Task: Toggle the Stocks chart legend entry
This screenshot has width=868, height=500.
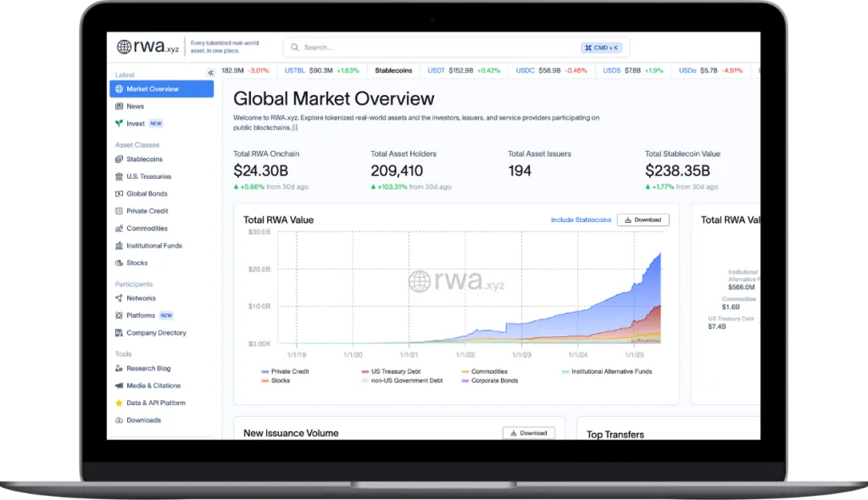Action: (275, 381)
